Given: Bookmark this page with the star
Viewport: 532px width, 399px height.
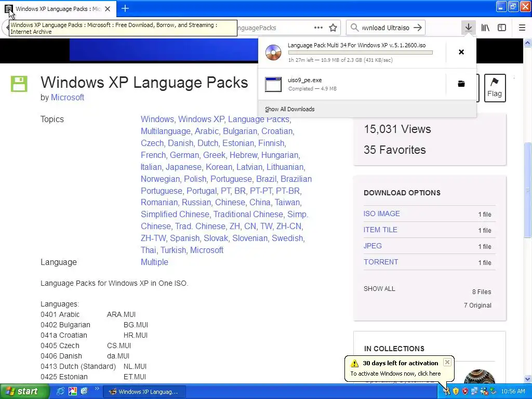Looking at the screenshot, I should [x=333, y=28].
